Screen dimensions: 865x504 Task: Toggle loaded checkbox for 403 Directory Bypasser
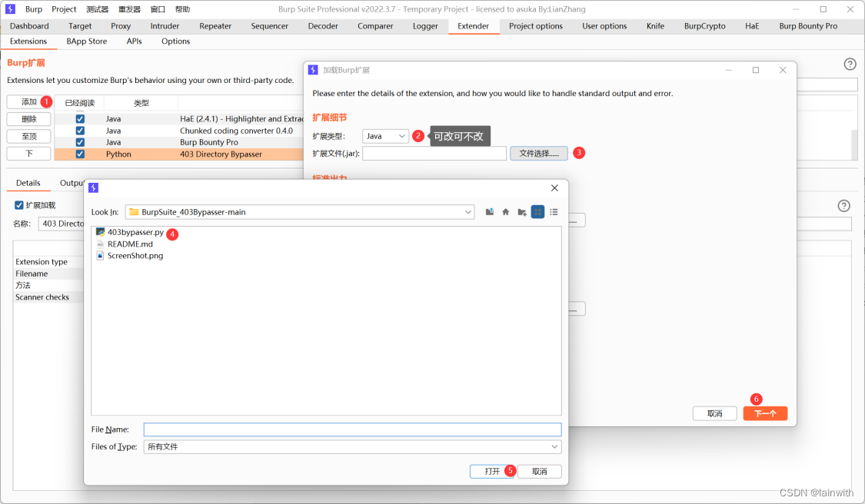[x=80, y=154]
